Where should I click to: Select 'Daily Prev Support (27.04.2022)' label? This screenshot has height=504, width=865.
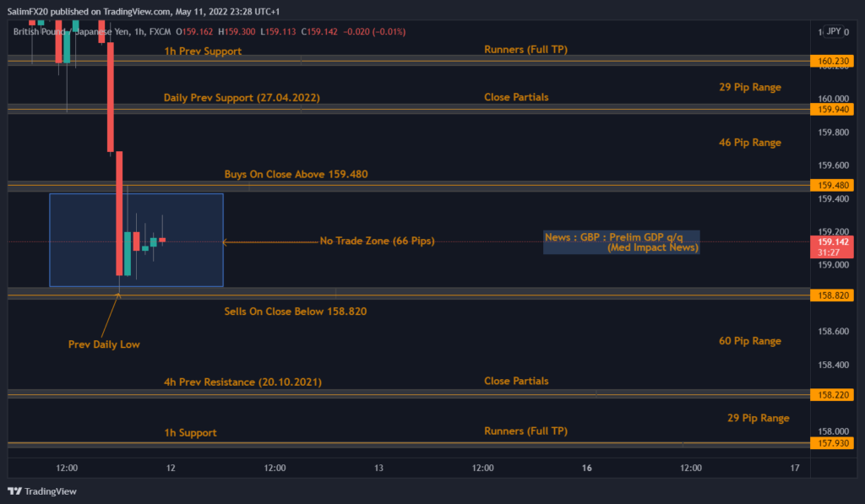[x=242, y=98]
